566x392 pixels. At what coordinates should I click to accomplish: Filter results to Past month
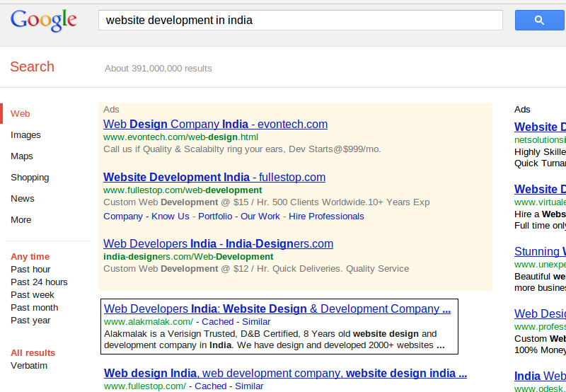pyautogui.click(x=34, y=308)
